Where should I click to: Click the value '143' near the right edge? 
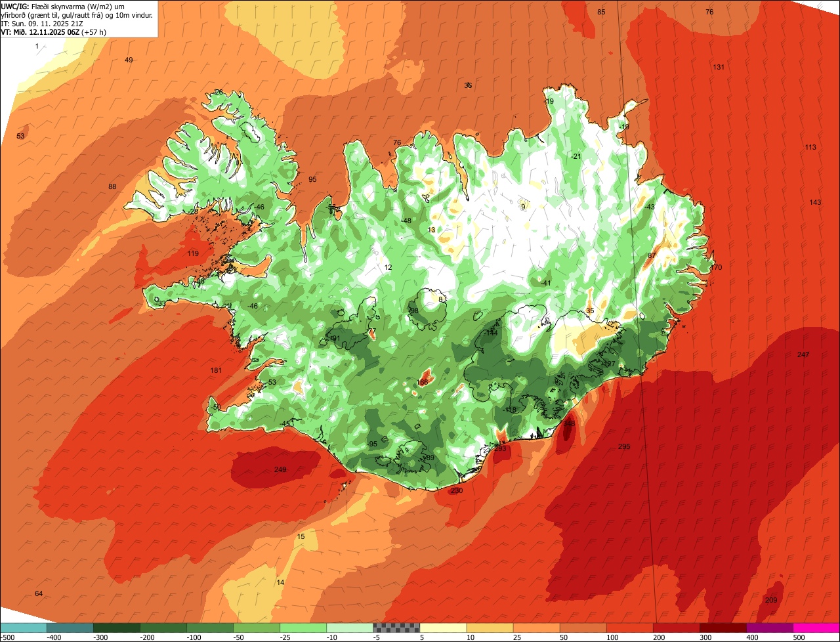(815, 203)
